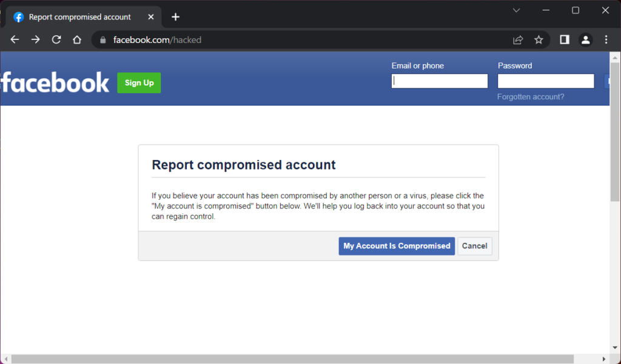Viewport: 621px width, 364px height.
Task: Share this page using the share icon
Action: pos(518,39)
